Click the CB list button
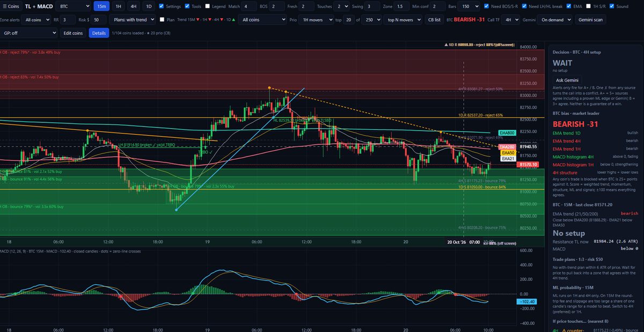644x332 pixels. tap(434, 19)
